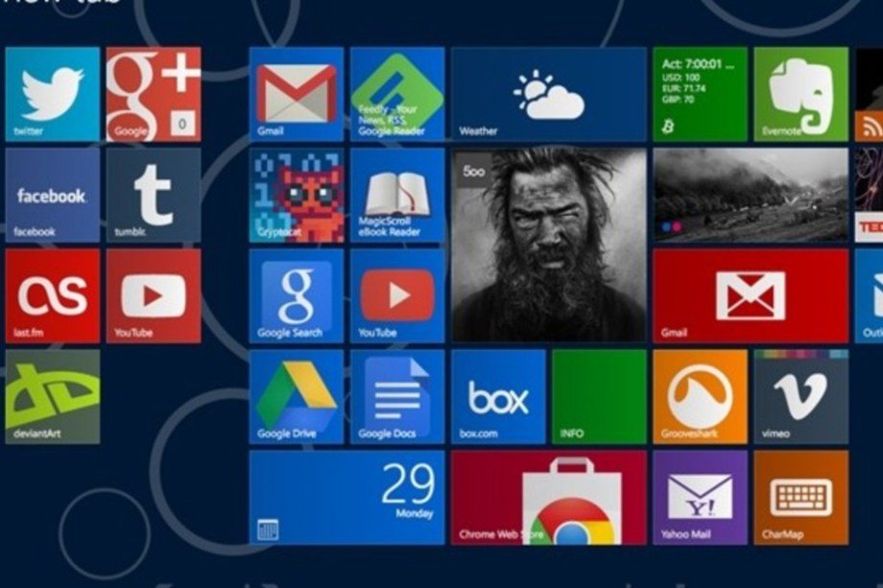Click the small calendar icon in the date tile
The height and width of the screenshot is (588, 883).
(268, 530)
